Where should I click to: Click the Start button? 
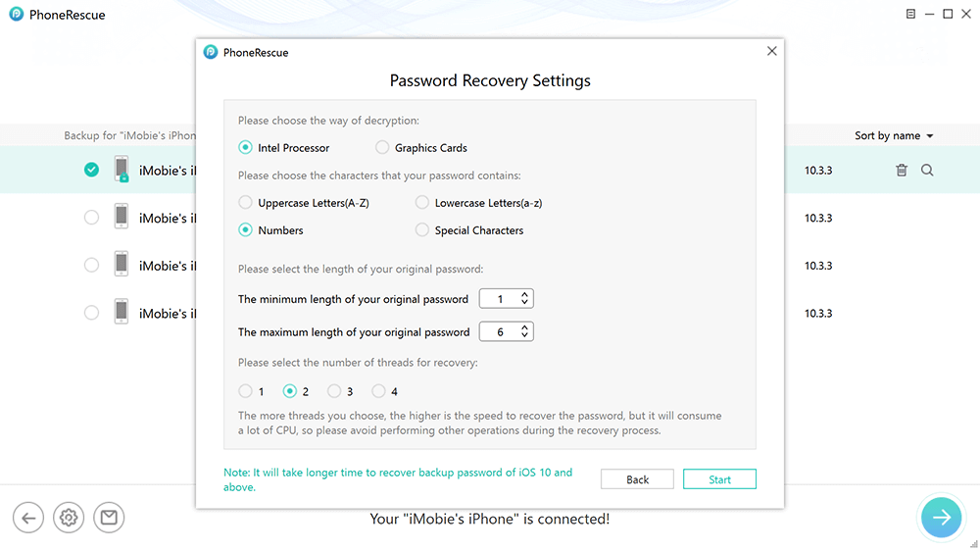point(719,479)
